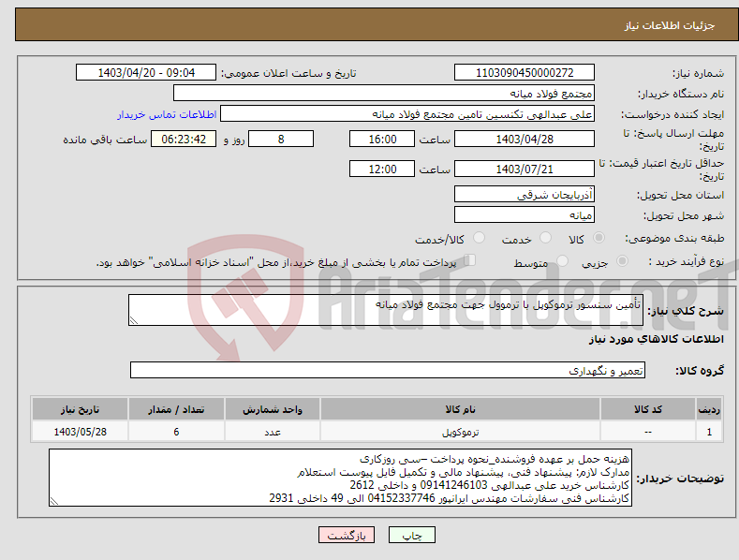
Task: Click the تاریخ نیاز column header
Action: (81, 409)
